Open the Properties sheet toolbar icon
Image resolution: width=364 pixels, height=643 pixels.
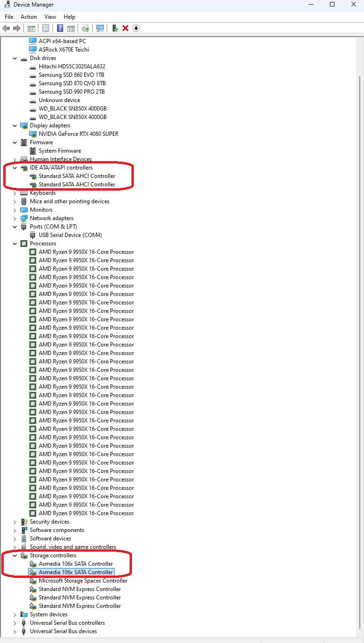[x=45, y=28]
